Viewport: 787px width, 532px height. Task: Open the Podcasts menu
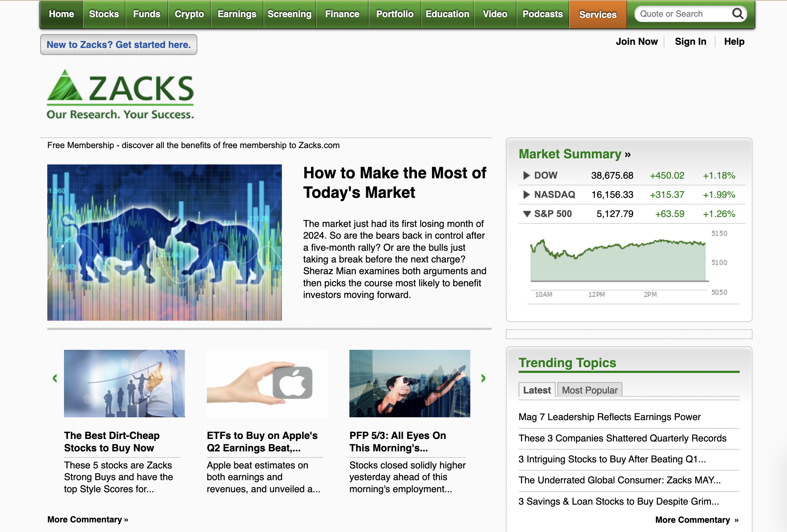pos(543,14)
